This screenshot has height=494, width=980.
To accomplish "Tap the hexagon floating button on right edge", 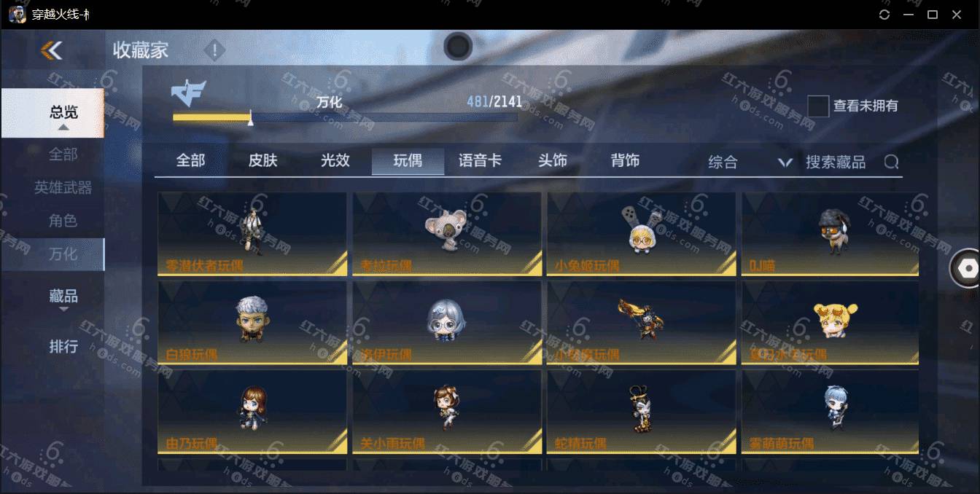I will click(x=967, y=268).
